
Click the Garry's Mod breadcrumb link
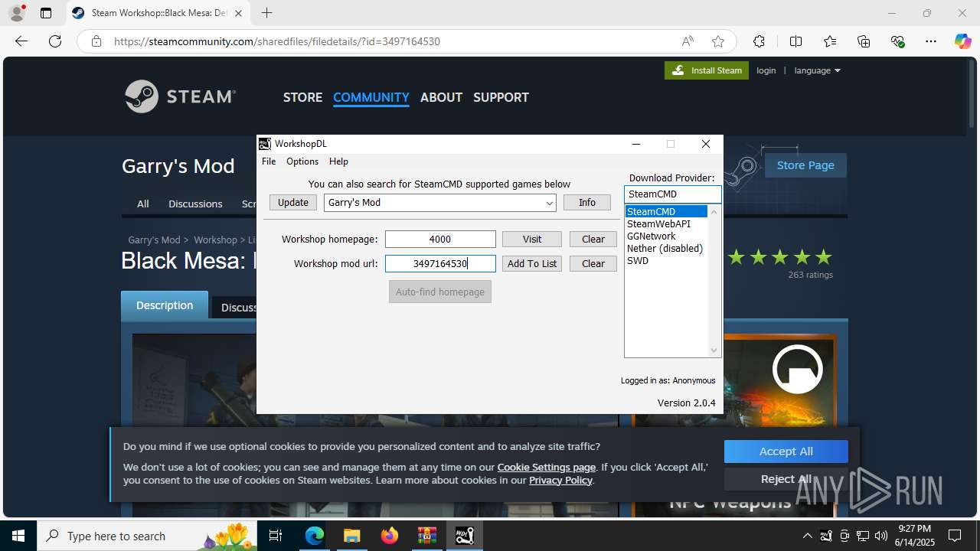click(155, 240)
